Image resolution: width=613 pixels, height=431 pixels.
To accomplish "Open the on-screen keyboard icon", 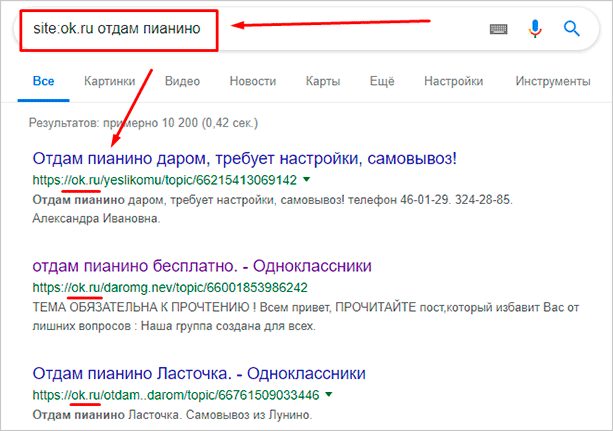I will coord(498,29).
